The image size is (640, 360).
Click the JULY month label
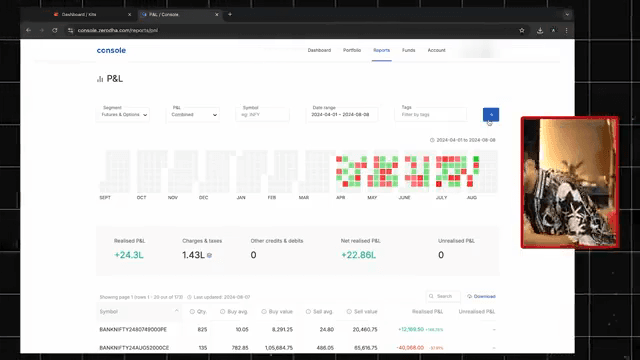(x=441, y=198)
